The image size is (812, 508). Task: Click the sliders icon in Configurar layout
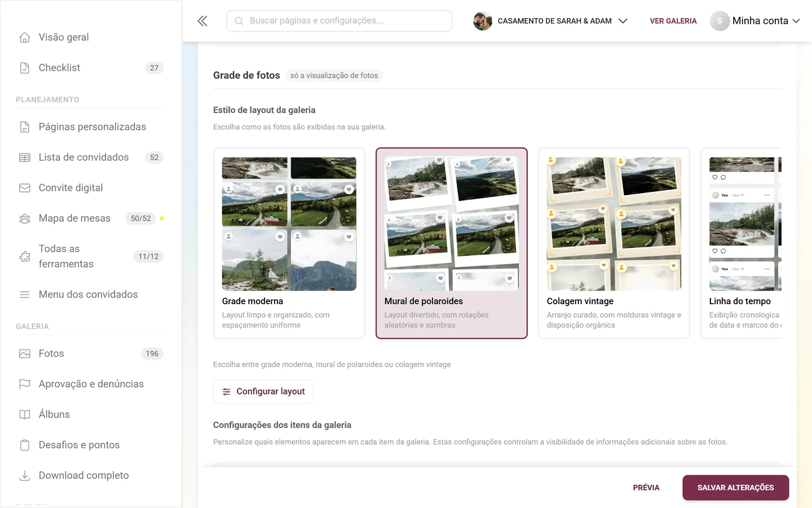click(x=227, y=392)
